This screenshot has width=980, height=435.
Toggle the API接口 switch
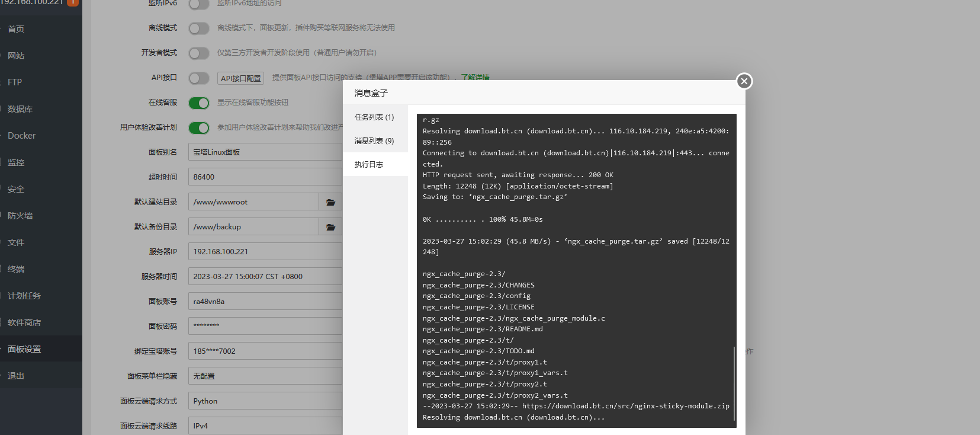point(199,78)
